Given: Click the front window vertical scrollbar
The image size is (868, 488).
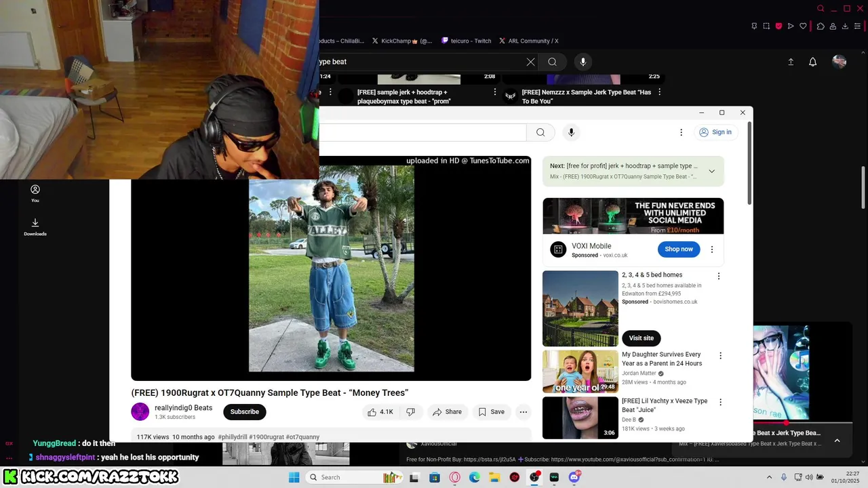Looking at the screenshot, I should (x=749, y=163).
